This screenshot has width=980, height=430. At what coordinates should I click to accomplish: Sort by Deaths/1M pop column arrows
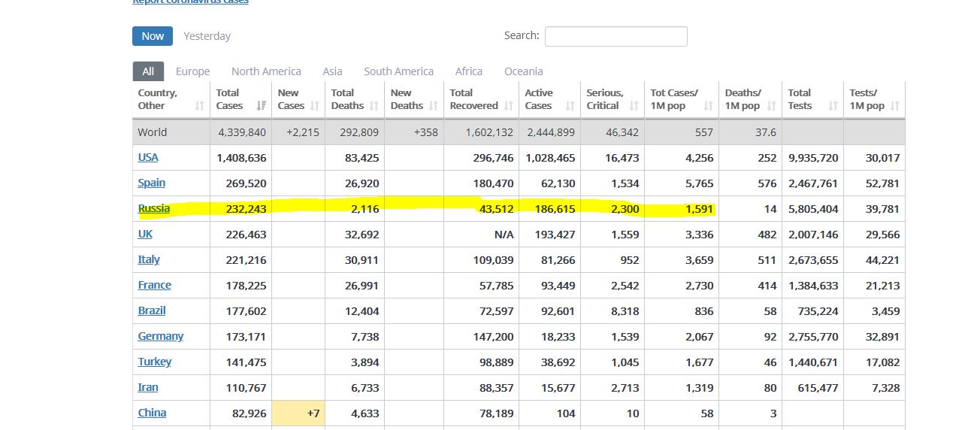coord(771,106)
